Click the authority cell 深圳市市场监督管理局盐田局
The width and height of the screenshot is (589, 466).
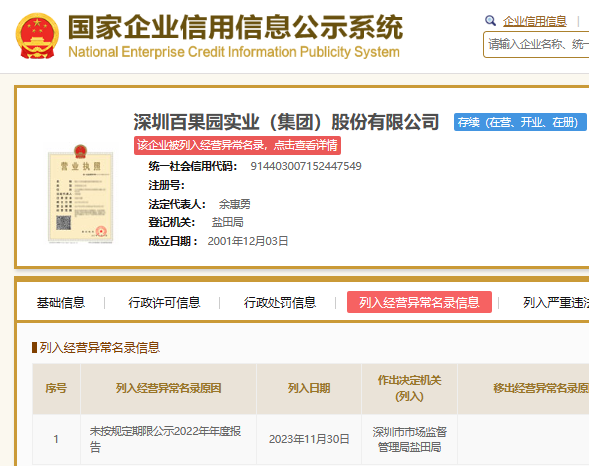click(409, 439)
